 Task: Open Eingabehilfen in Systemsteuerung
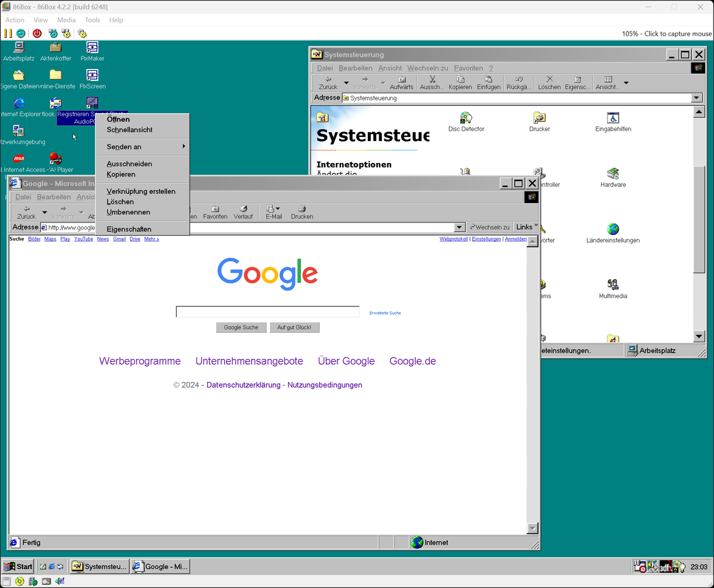tap(613, 122)
